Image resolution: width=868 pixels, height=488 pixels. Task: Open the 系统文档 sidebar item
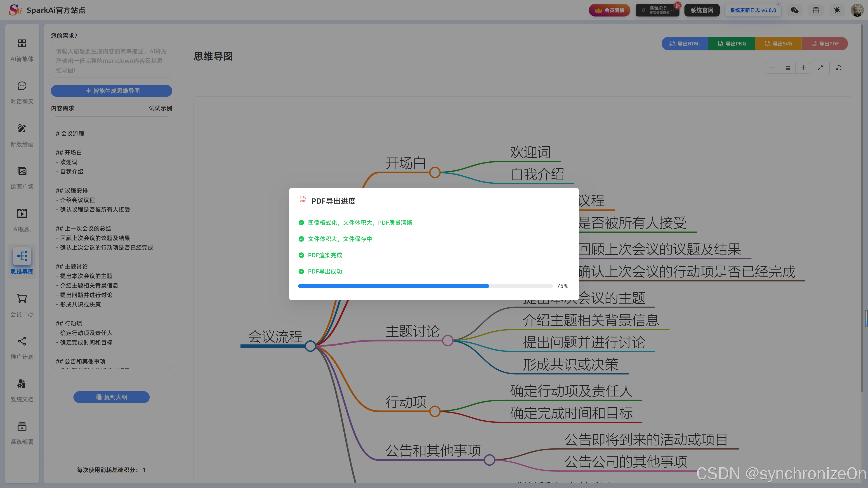(x=22, y=384)
